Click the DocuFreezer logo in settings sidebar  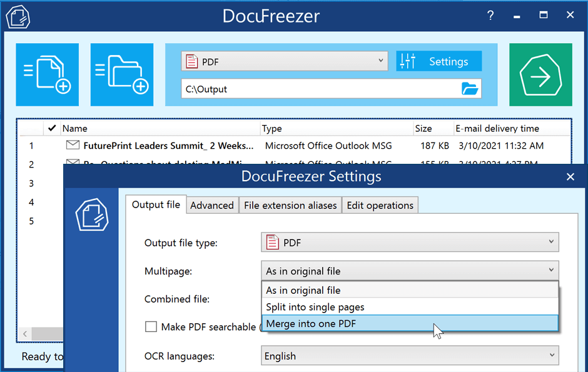92,214
